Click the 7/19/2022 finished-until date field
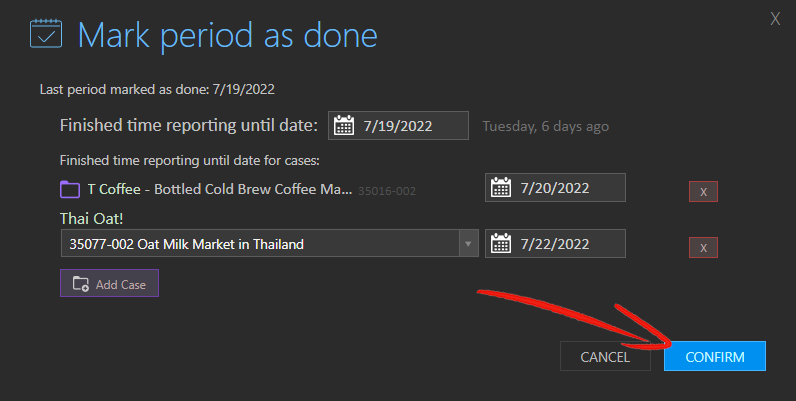 click(398, 125)
